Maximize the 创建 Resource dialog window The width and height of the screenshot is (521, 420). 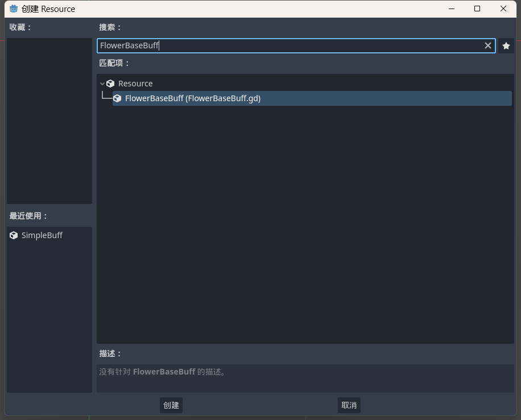coord(477,9)
